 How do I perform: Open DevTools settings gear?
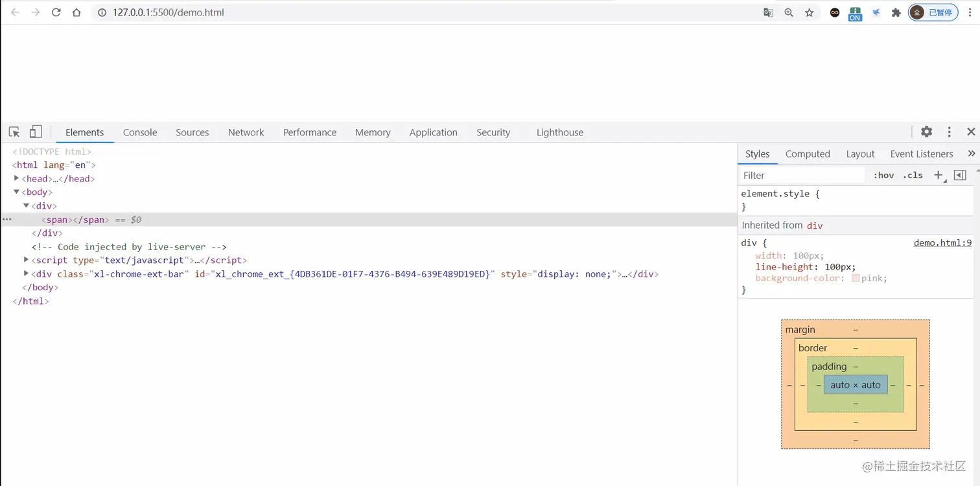tap(927, 132)
